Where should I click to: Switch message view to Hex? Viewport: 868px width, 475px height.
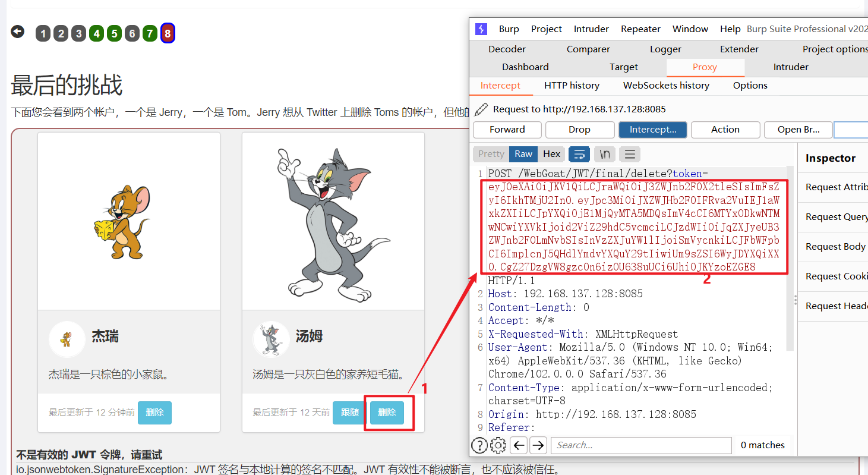[552, 154]
